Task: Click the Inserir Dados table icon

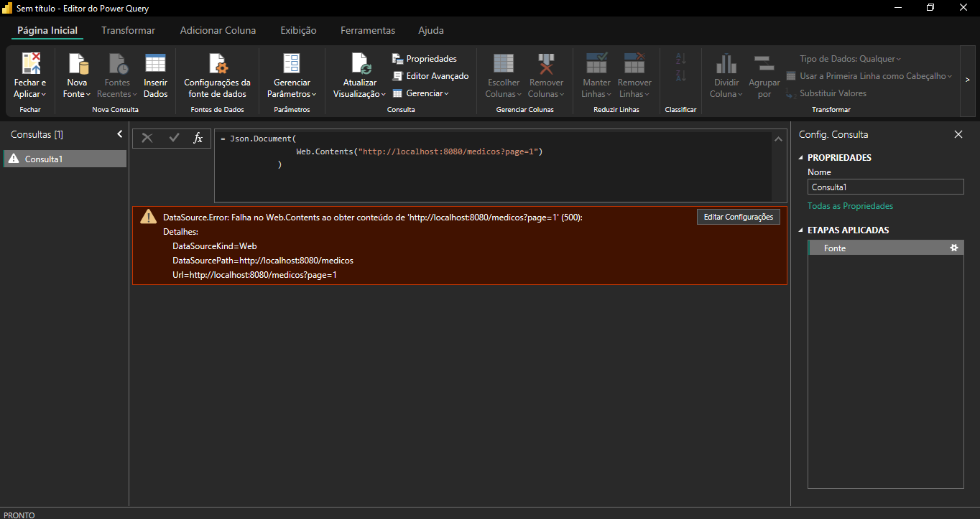Action: (155, 63)
